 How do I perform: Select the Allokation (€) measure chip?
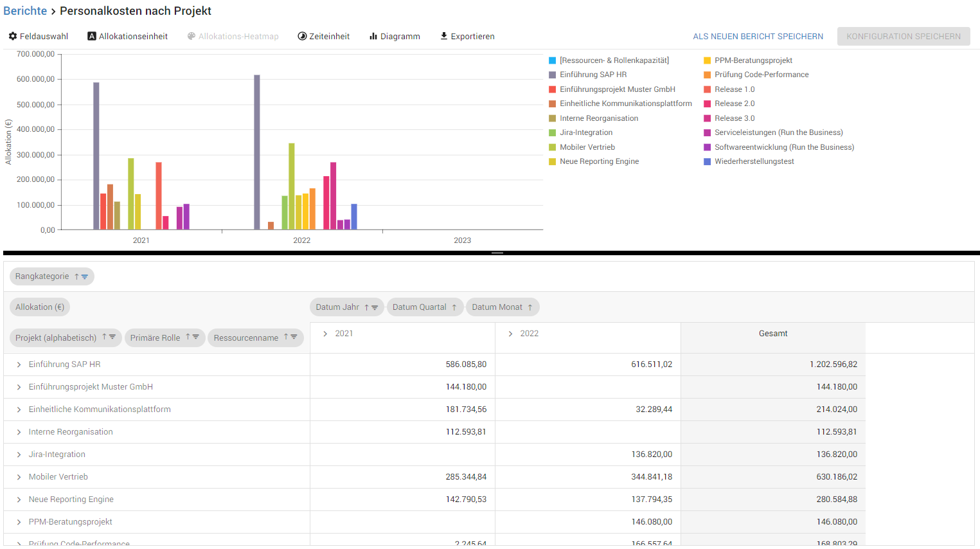coord(40,307)
